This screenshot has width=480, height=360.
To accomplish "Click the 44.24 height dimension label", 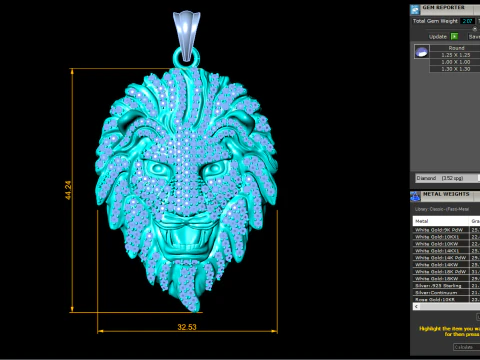I will (x=68, y=190).
